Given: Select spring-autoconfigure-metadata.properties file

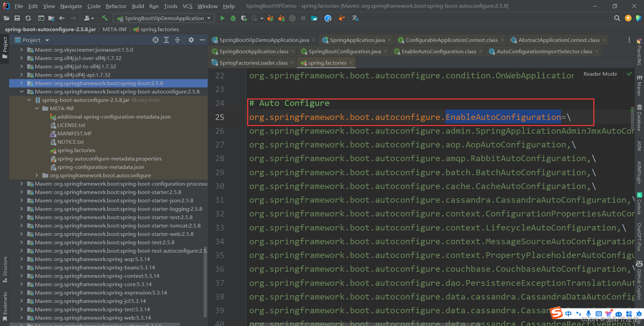Looking at the screenshot, I should click(109, 158).
